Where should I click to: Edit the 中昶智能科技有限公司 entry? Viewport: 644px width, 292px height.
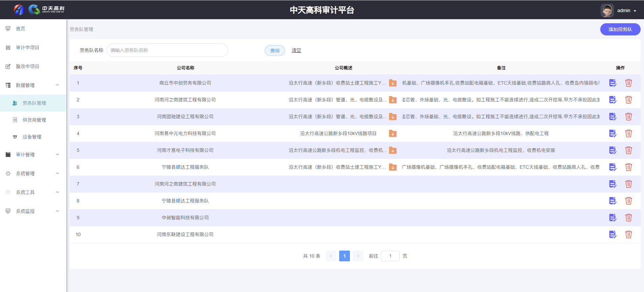612,218
